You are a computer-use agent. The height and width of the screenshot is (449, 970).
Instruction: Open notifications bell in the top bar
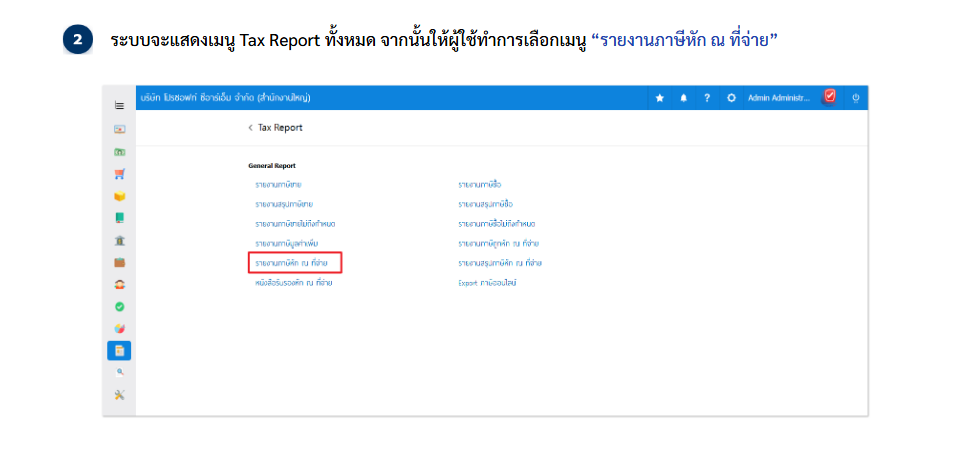pos(684,98)
